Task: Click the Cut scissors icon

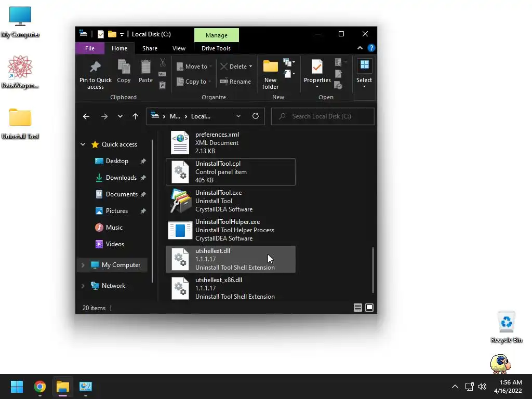Action: click(x=163, y=62)
